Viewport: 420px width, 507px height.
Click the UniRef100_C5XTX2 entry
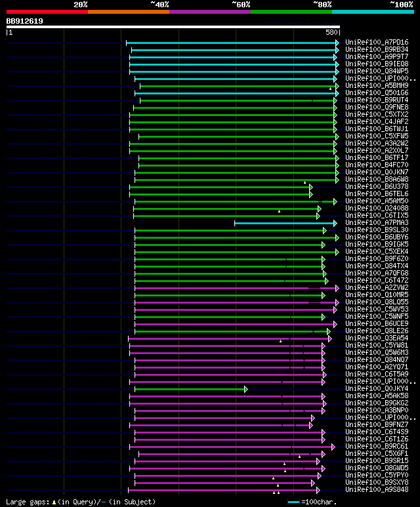point(377,115)
